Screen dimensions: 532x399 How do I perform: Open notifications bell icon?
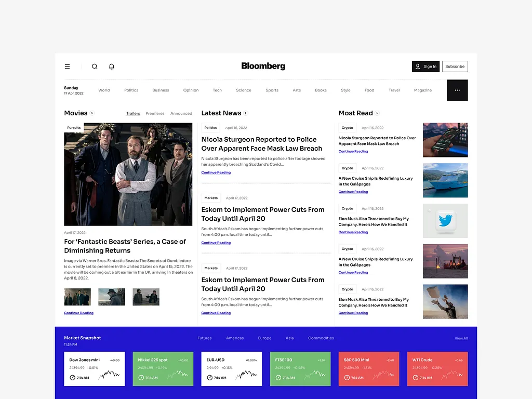tap(111, 66)
